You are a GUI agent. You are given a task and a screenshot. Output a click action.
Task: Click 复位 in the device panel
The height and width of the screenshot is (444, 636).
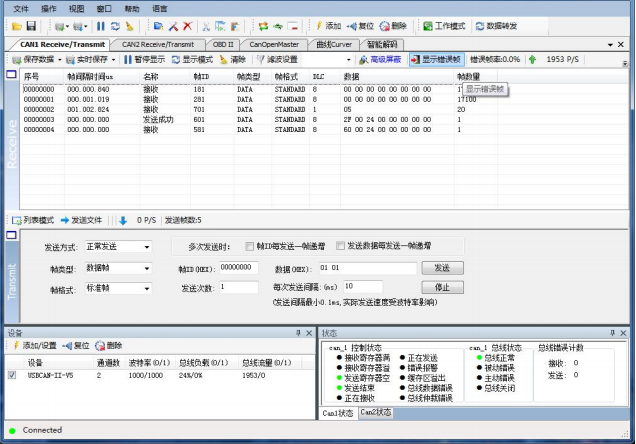click(75, 345)
